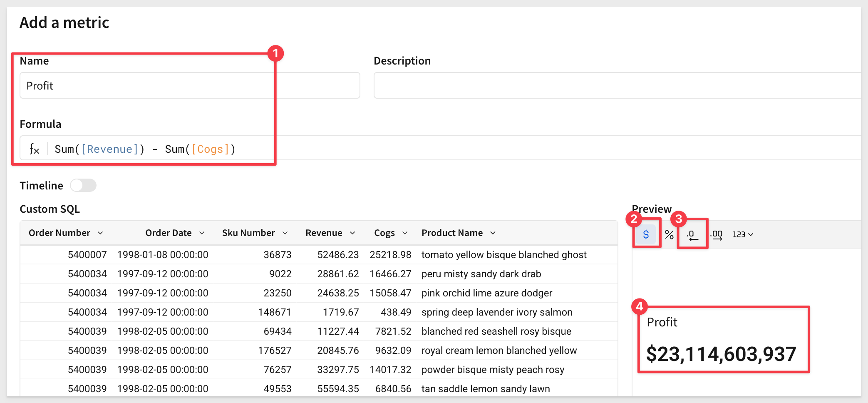Select the row with tomato yellow bisque

click(319, 254)
